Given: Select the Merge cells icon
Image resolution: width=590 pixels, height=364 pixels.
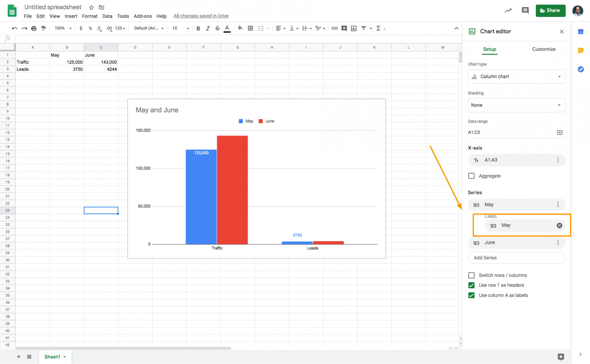Looking at the screenshot, I should pyautogui.click(x=260, y=28).
